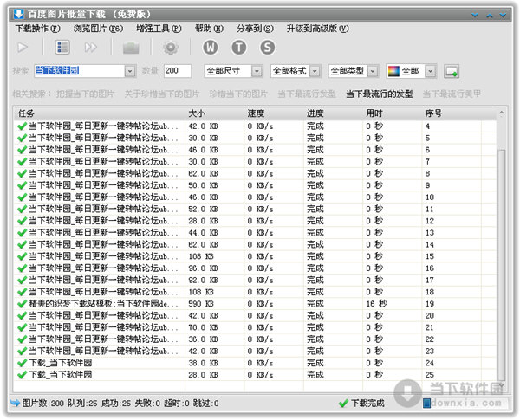Open the task list view icon
Image resolution: width=520 pixels, height=420 pixels.
coord(62,48)
